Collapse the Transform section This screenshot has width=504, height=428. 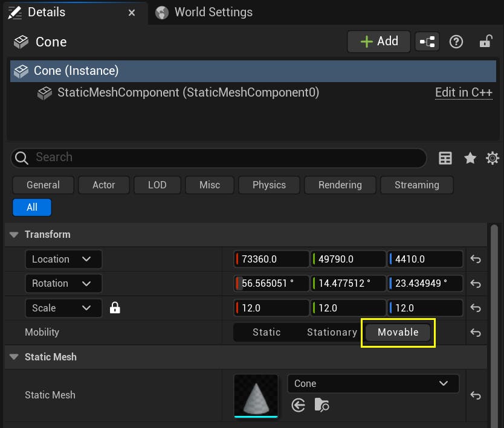(x=13, y=234)
